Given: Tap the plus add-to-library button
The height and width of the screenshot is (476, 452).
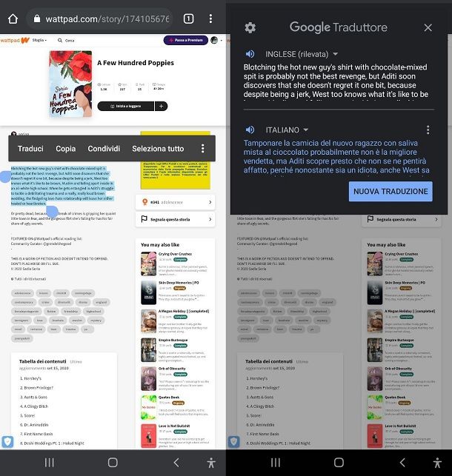Looking at the screenshot, I should pyautogui.click(x=162, y=107).
